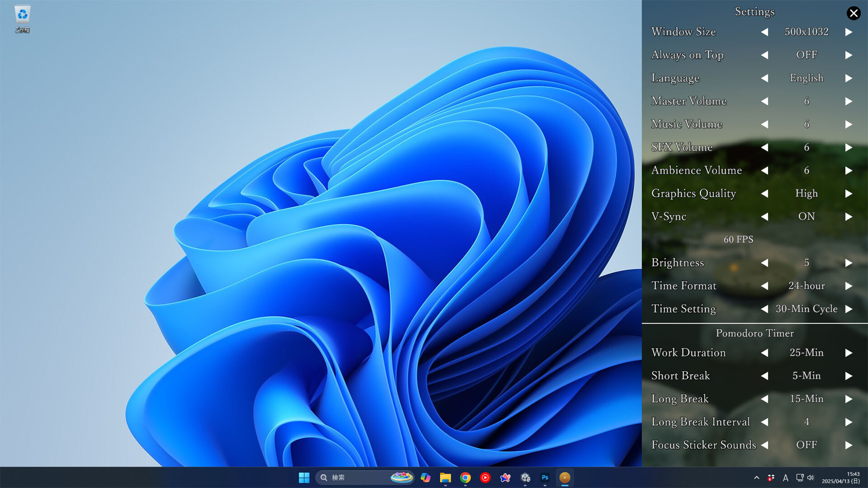Click the taskbar search box
The image size is (868, 488).
coord(357,478)
